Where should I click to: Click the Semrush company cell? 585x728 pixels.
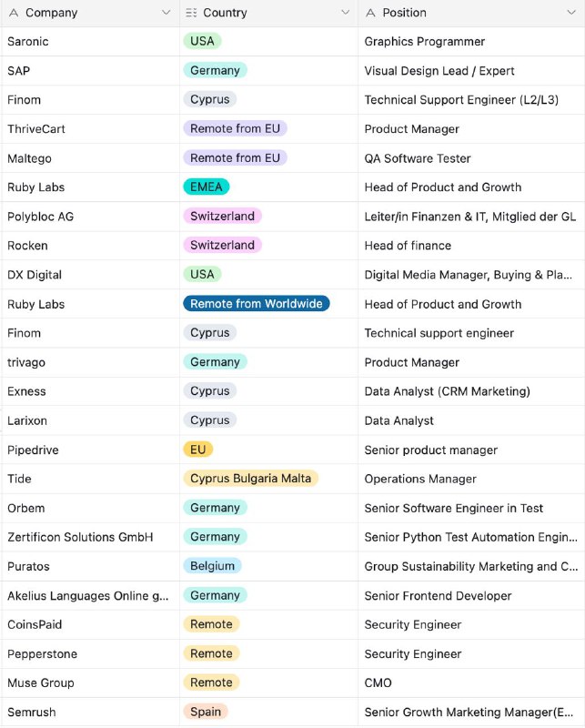[x=90, y=713]
